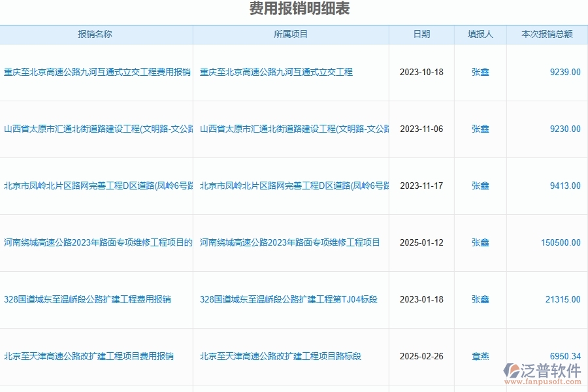Click project 重庆至北京高速公路九河互通式立交工程

276,73
